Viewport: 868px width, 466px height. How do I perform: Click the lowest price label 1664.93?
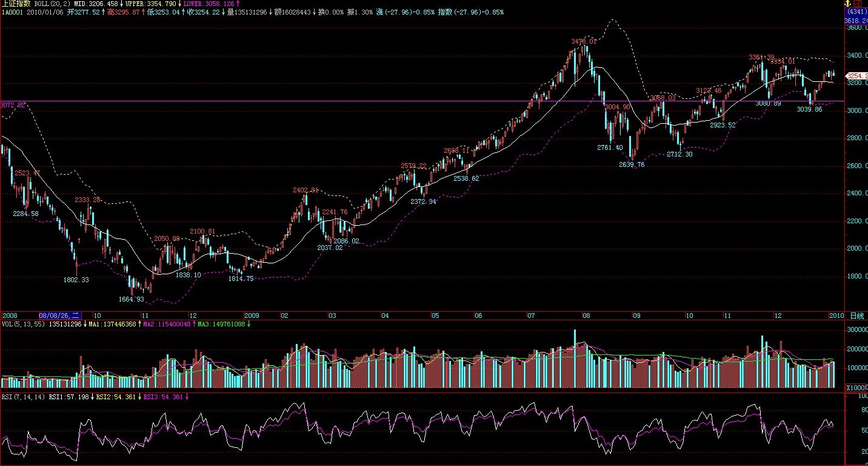[131, 299]
